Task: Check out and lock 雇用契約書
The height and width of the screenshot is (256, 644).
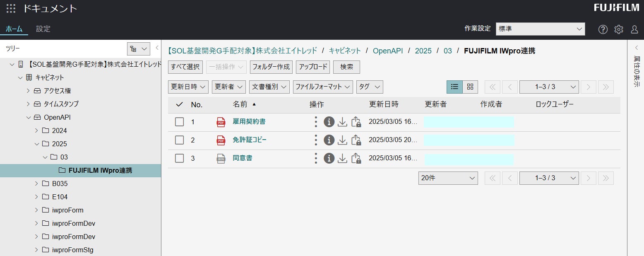Action: point(356,122)
